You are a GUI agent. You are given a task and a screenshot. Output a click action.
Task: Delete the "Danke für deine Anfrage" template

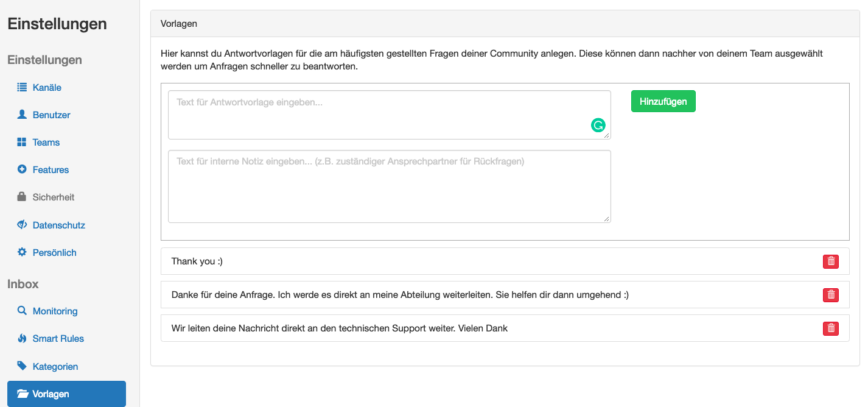tap(830, 295)
